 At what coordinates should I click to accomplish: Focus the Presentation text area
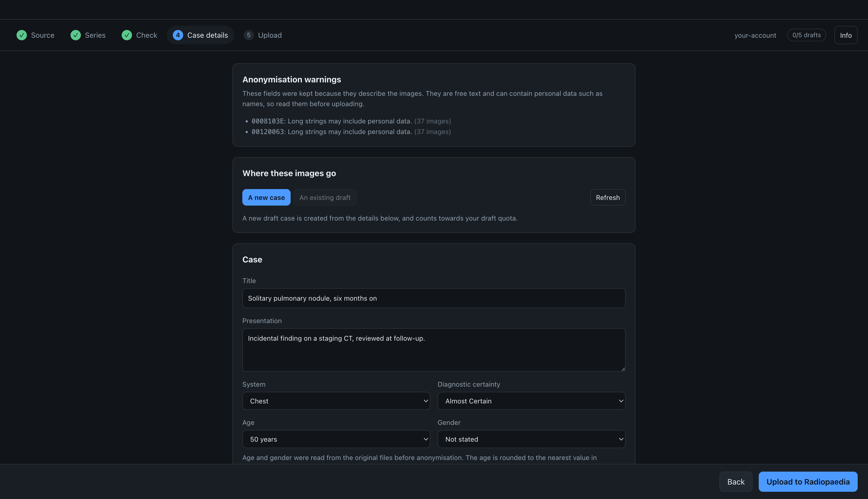(434, 350)
